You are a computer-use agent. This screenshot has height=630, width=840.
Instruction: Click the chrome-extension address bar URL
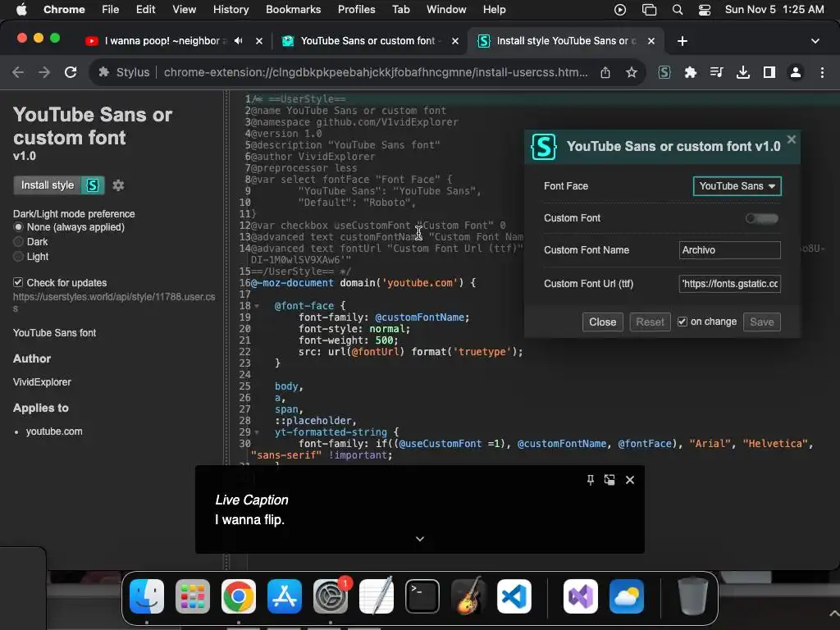click(x=376, y=72)
